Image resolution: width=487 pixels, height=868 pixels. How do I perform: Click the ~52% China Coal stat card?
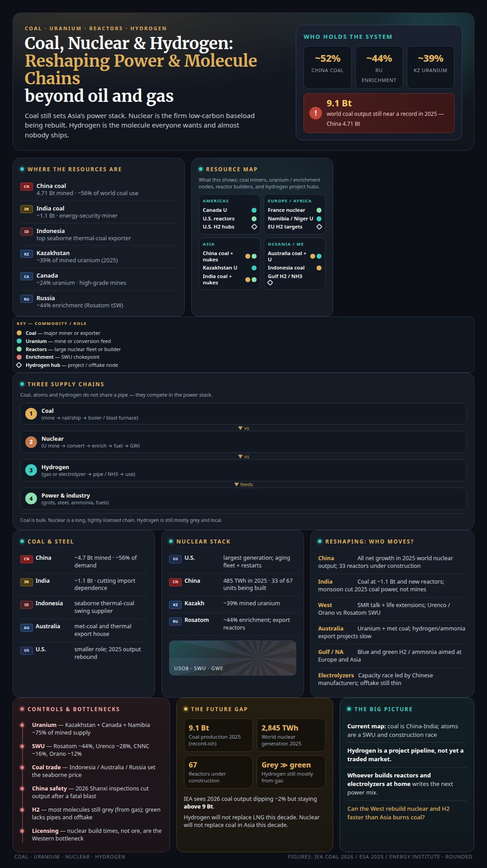[327, 67]
